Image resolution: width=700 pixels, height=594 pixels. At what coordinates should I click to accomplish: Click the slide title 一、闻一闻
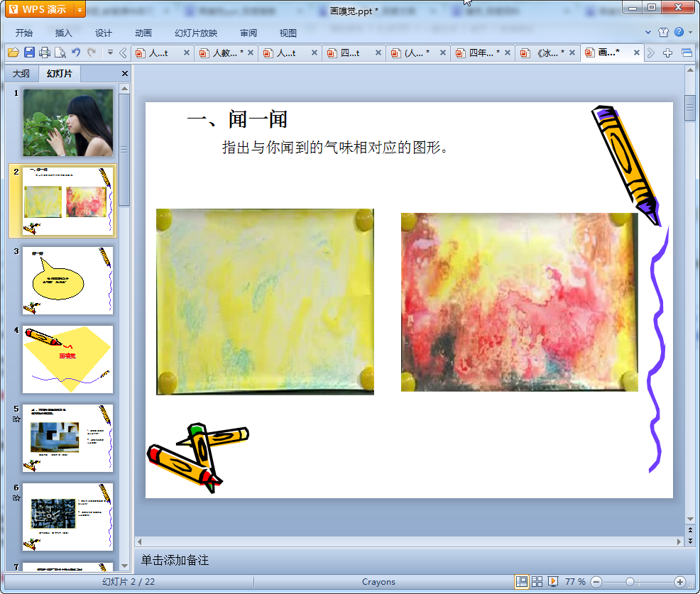237,120
